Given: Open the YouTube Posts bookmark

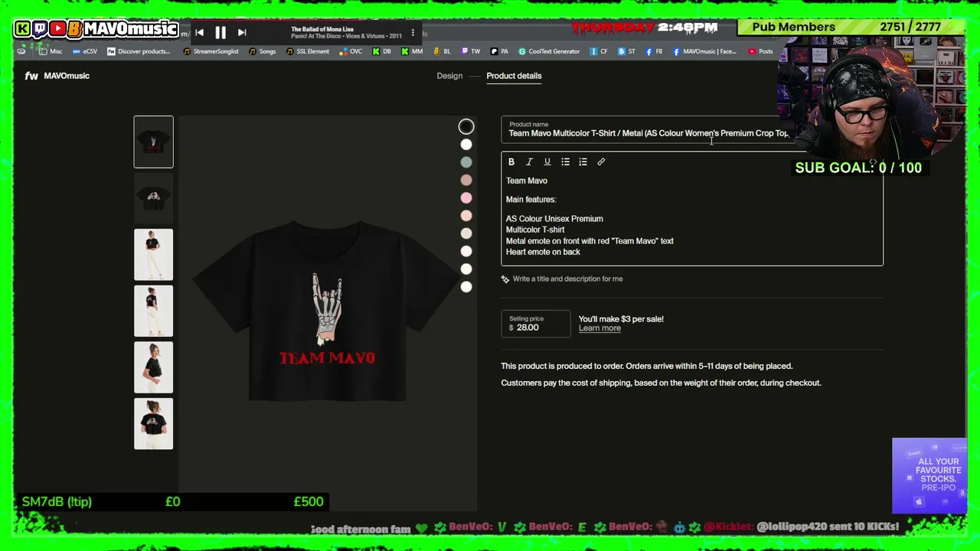Looking at the screenshot, I should pos(760,51).
